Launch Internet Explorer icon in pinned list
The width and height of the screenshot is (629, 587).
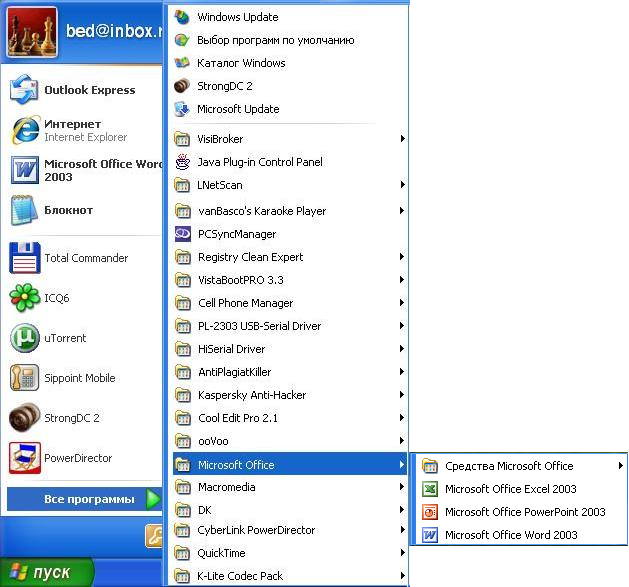(25, 130)
